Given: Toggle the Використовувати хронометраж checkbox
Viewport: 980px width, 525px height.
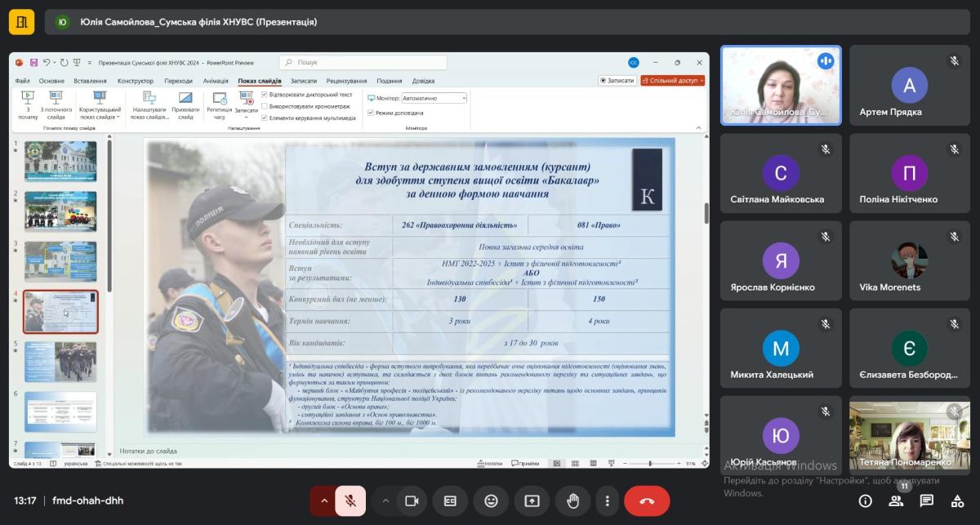Looking at the screenshot, I should pos(265,106).
